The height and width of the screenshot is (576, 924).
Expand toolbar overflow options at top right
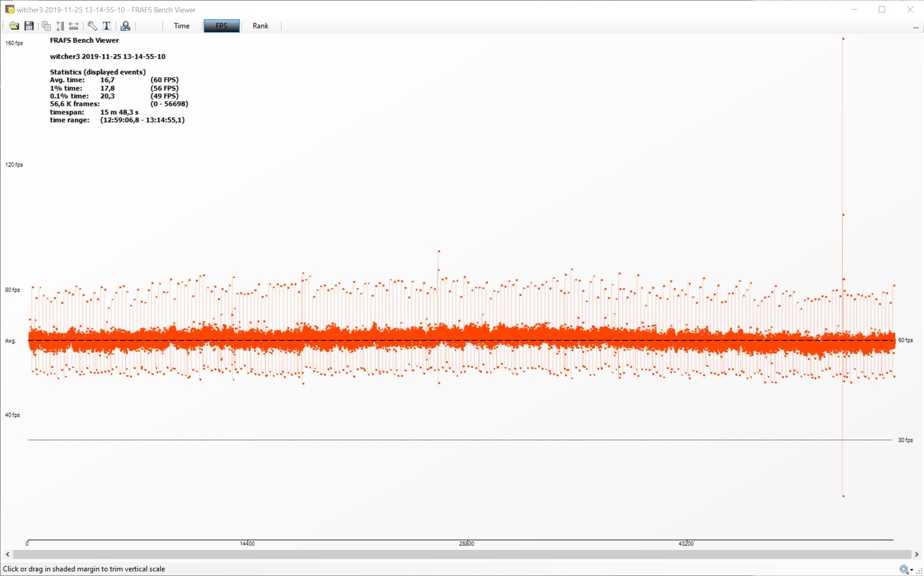(915, 27)
